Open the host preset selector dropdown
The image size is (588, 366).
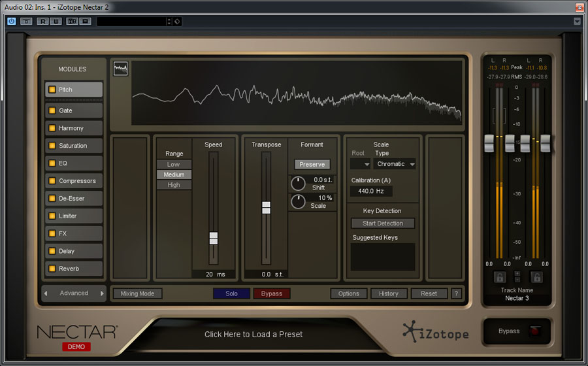(x=169, y=22)
